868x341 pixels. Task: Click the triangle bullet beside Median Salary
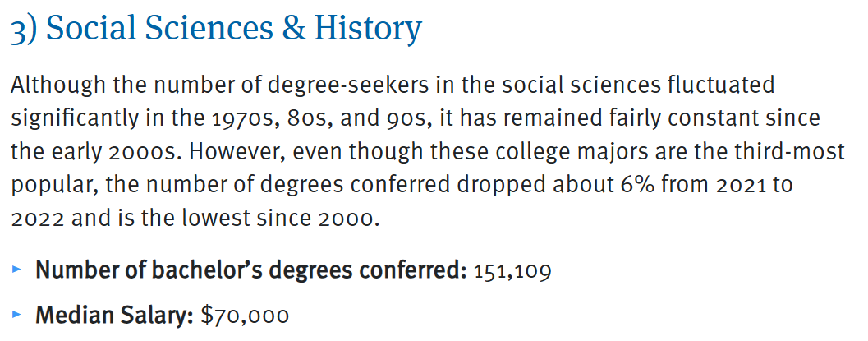click(19, 314)
